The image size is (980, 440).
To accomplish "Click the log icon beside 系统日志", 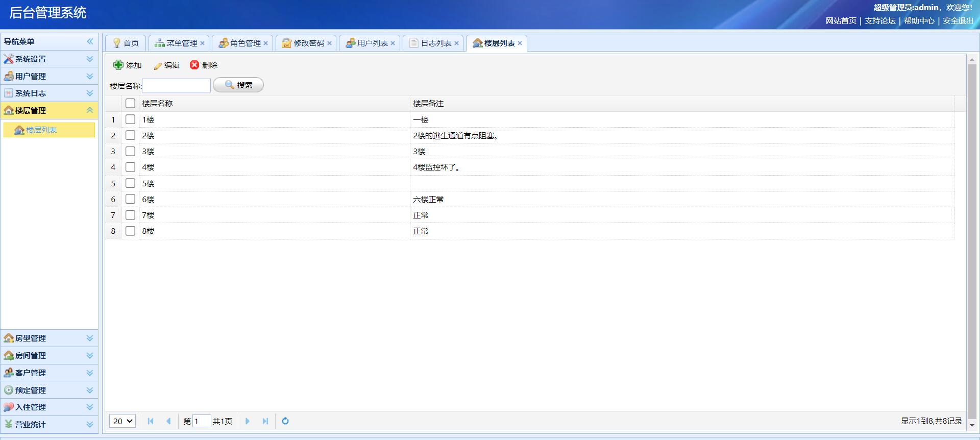I will (9, 93).
